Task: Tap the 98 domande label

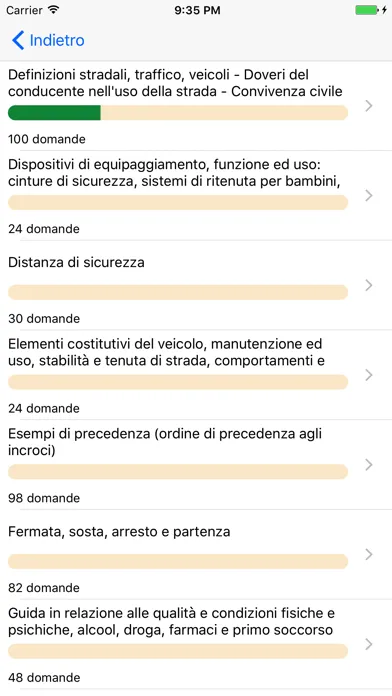Action: pyautogui.click(x=44, y=498)
